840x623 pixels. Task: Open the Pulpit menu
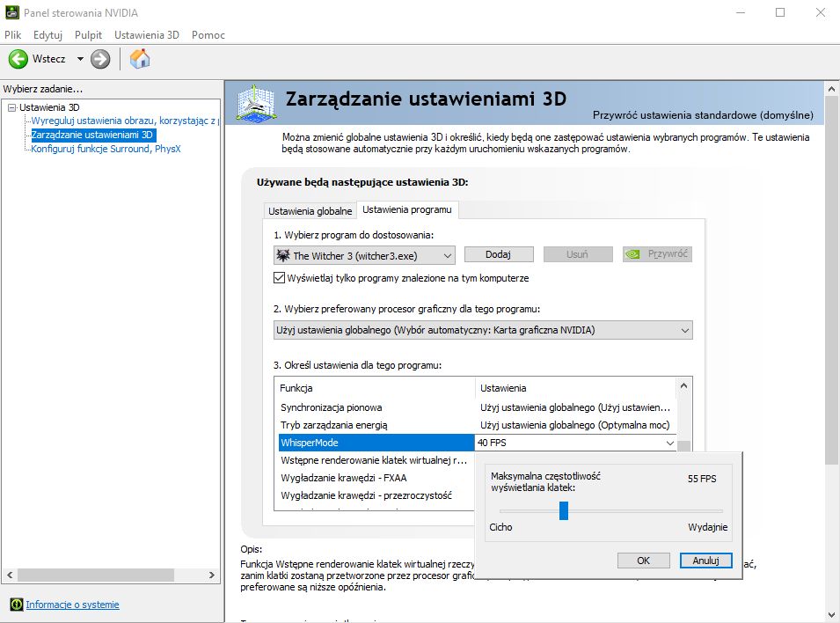[88, 35]
